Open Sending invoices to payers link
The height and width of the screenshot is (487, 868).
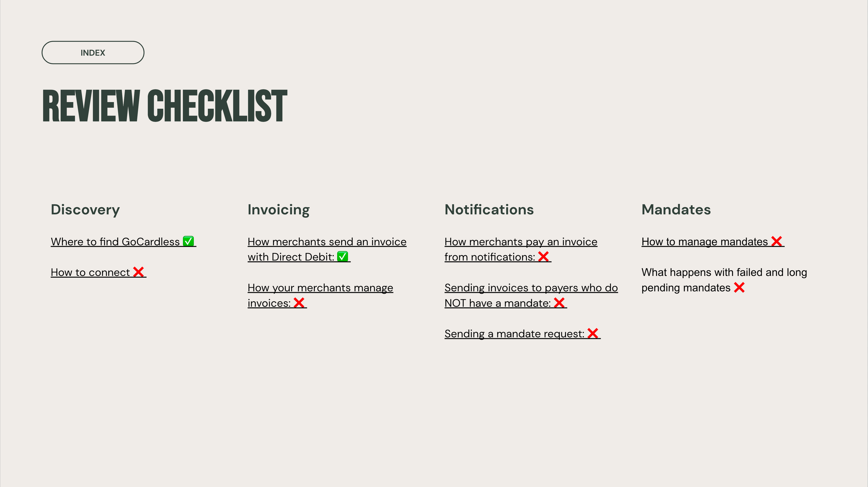pyautogui.click(x=531, y=295)
